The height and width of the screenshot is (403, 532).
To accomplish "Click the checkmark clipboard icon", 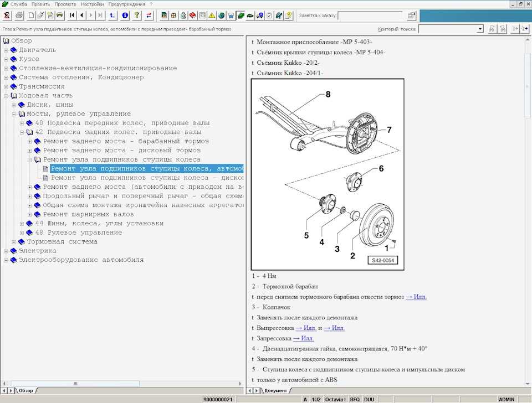I will tap(269, 15).
